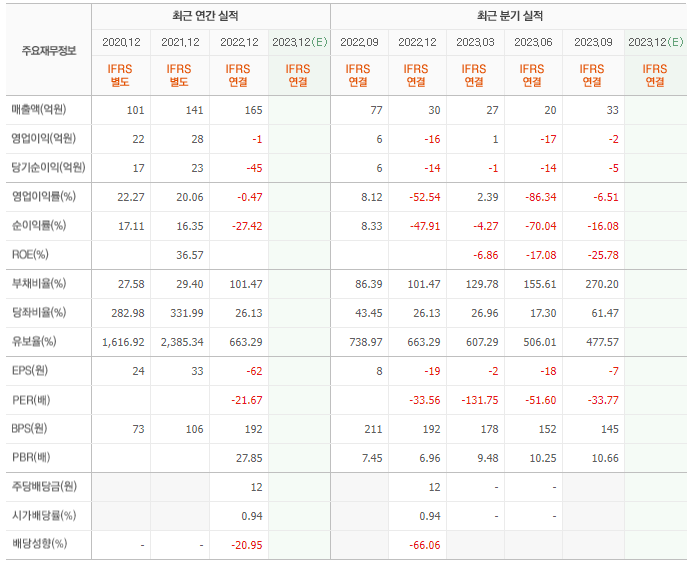Image resolution: width=695 pixels, height=563 pixels.
Task: Click the 2022.09 quarterly column header
Action: (x=359, y=42)
